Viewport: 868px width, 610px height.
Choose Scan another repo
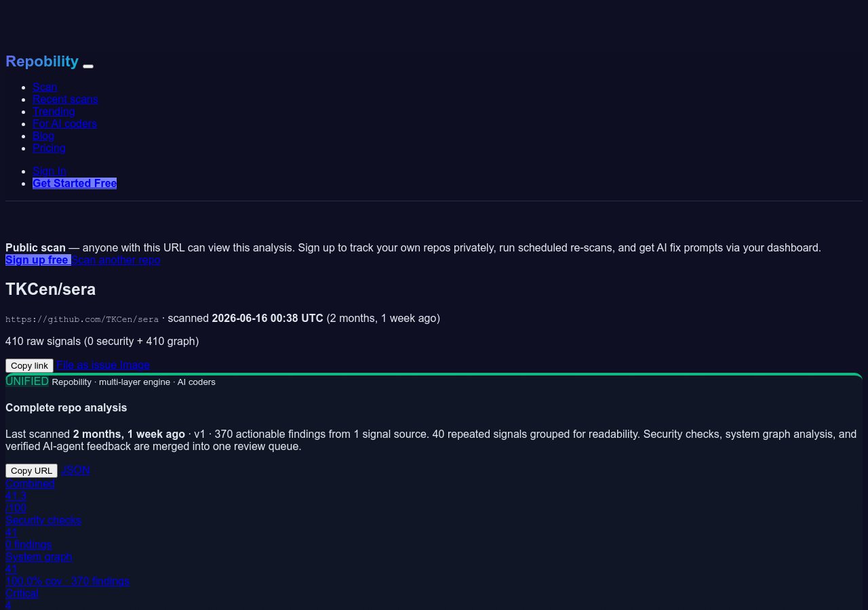[x=116, y=260]
